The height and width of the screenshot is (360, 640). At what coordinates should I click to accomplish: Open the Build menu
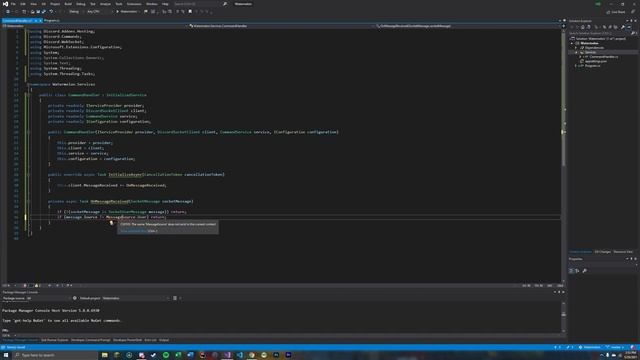point(68,4)
